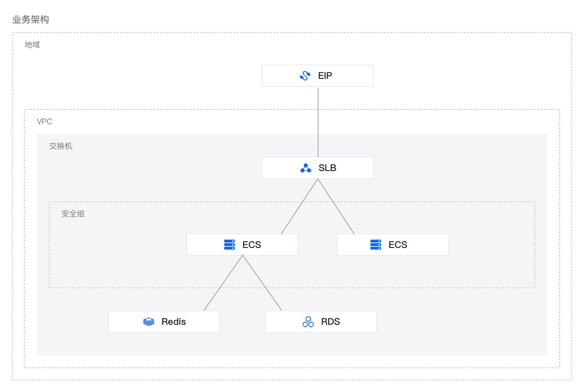Select the EIP text label
The height and width of the screenshot is (392, 584).
[x=325, y=76]
